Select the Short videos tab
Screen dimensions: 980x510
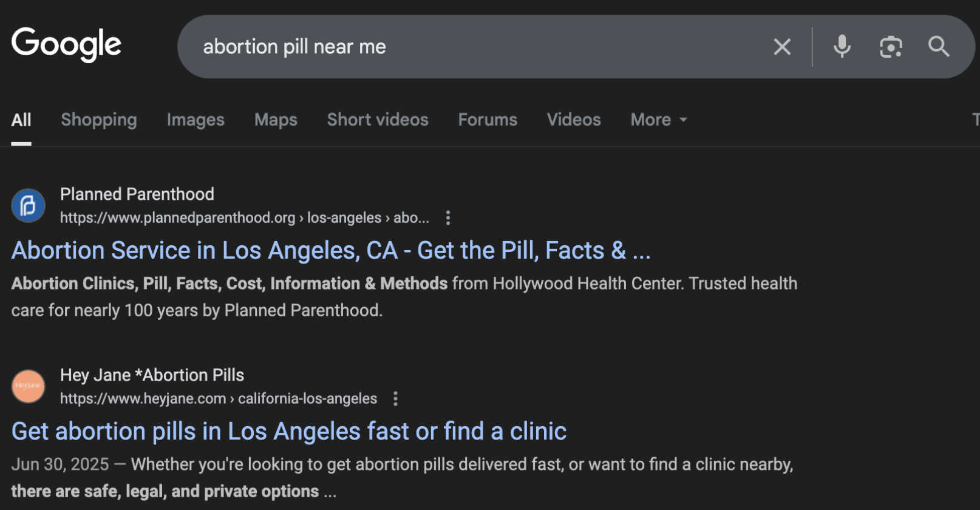[378, 120]
